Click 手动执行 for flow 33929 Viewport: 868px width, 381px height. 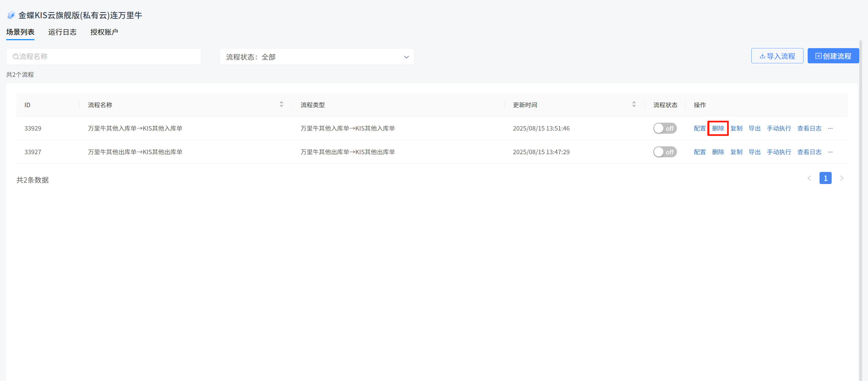click(x=779, y=128)
